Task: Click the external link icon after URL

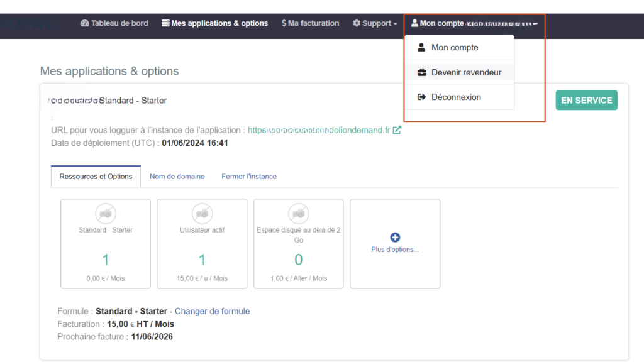Action: point(397,130)
